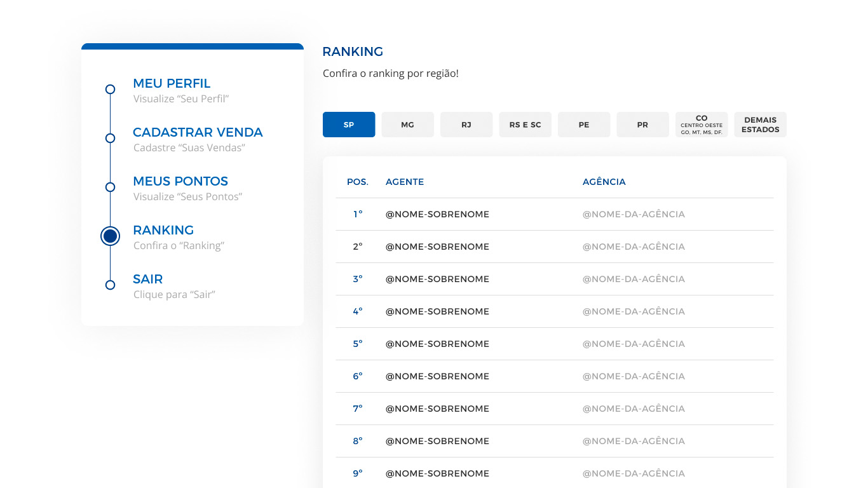Click the first-place agent name

click(437, 215)
